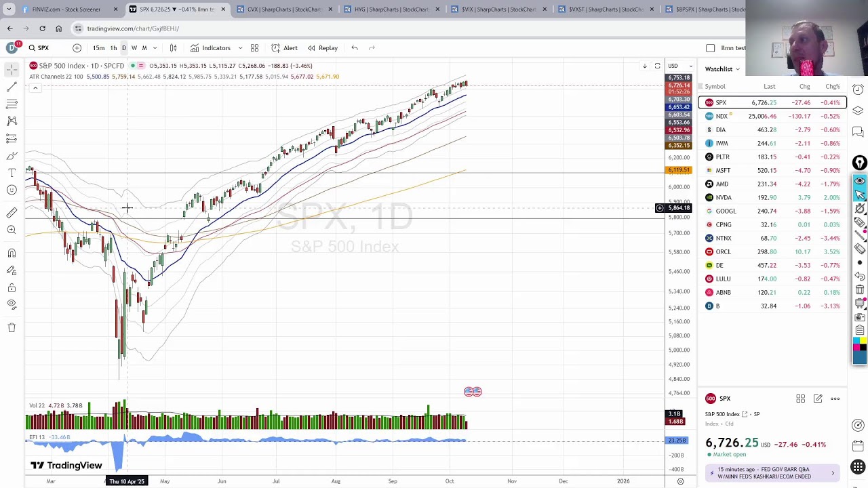Open the object tree layers icon
Screen dimensions: 868x488
tap(858, 110)
